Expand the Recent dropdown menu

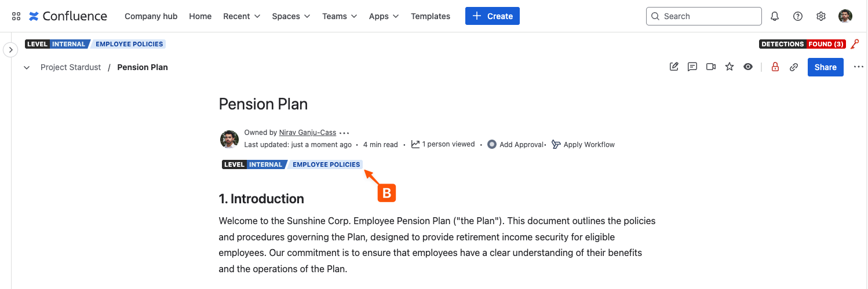(x=242, y=16)
